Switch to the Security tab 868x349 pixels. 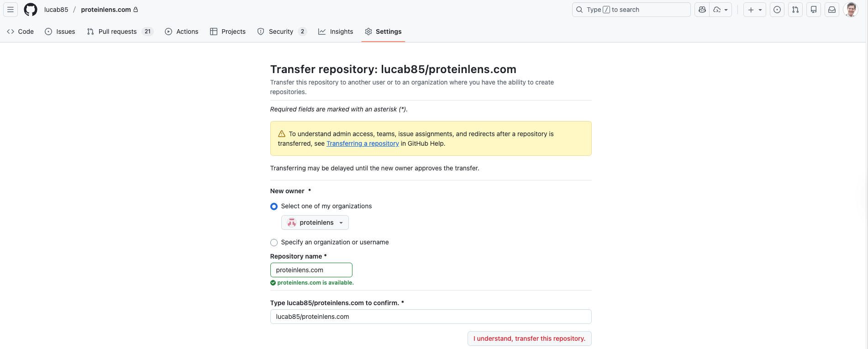coord(282,31)
